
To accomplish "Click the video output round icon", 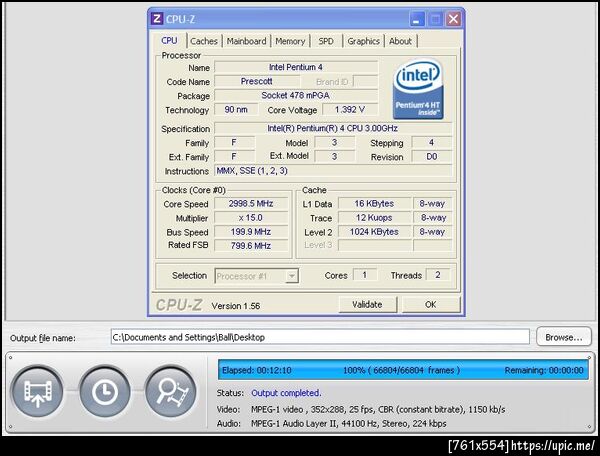I will (38, 391).
